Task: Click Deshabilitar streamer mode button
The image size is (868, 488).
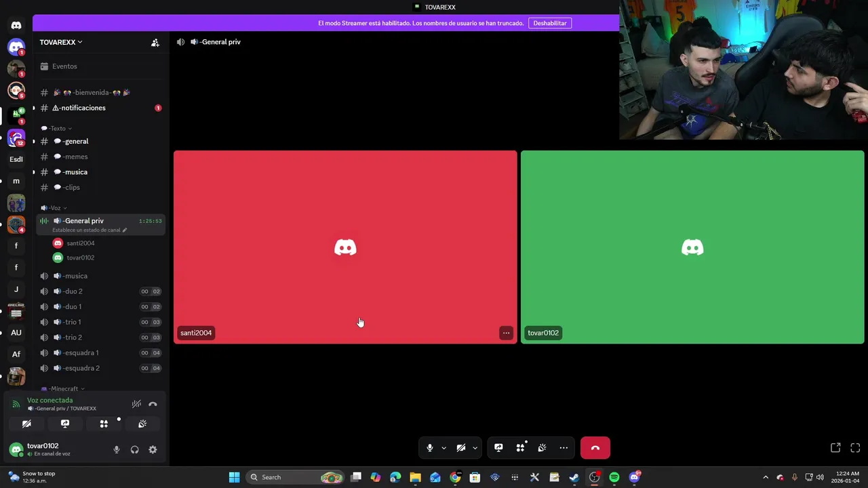Action: coord(550,23)
